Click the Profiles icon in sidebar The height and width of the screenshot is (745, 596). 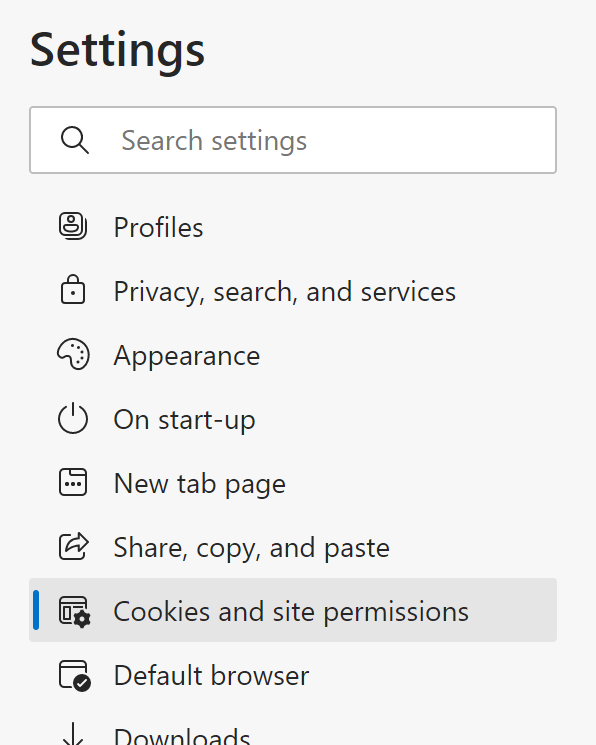pos(73,226)
